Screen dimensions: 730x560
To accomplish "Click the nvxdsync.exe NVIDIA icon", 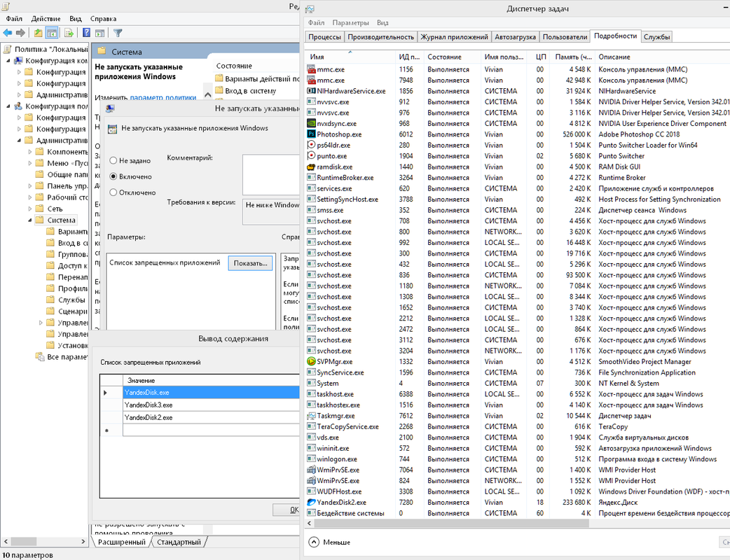I will tap(312, 124).
